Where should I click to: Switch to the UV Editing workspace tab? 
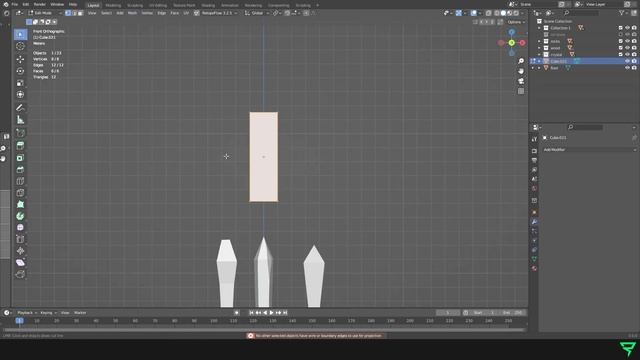tap(158, 5)
